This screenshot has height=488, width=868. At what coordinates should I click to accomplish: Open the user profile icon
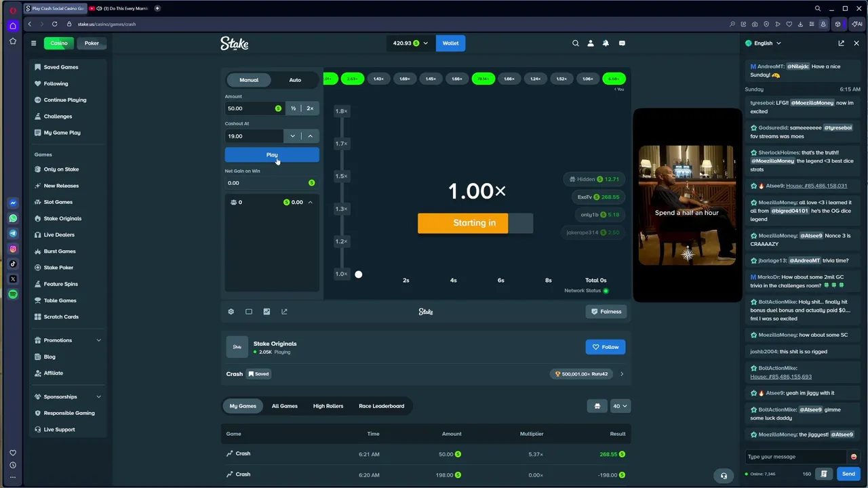[591, 43]
